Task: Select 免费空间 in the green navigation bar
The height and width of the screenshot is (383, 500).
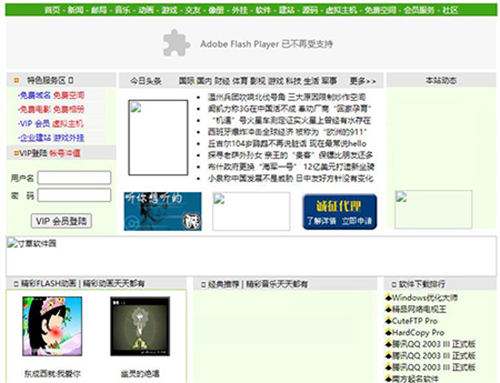Action: [380, 10]
